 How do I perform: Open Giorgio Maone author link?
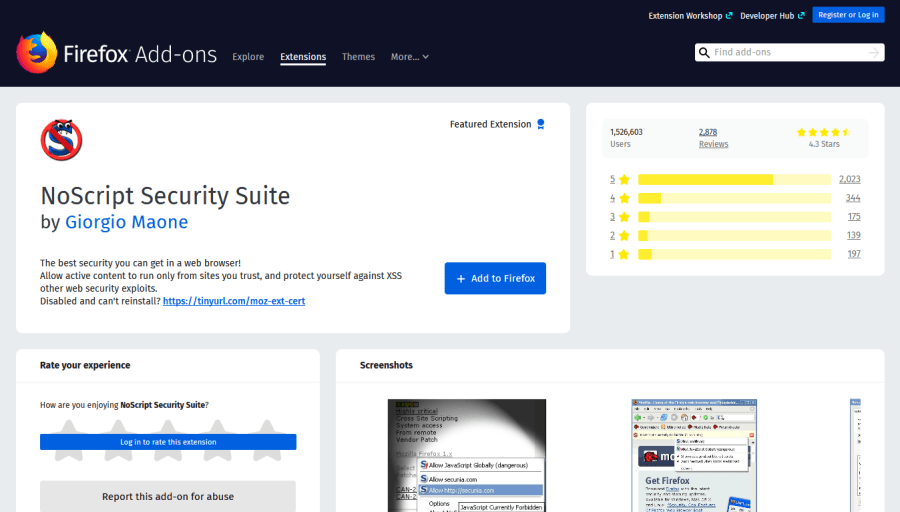pos(126,222)
